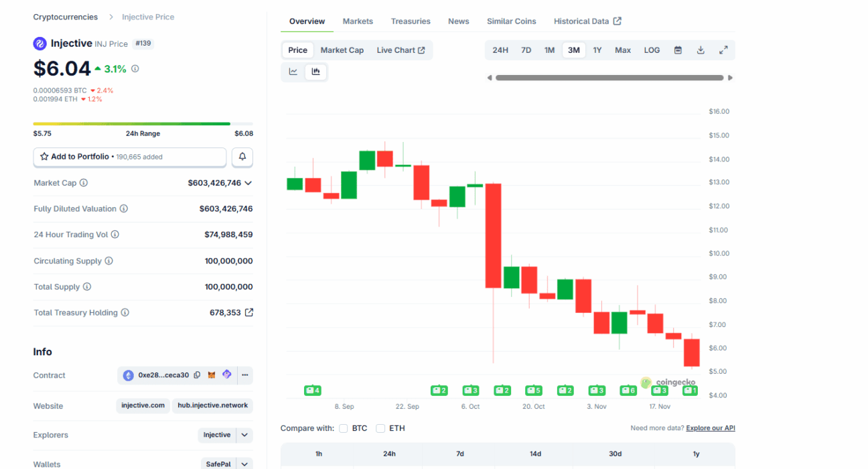
Task: Add token to MetaMask via fox icon
Action: click(212, 375)
